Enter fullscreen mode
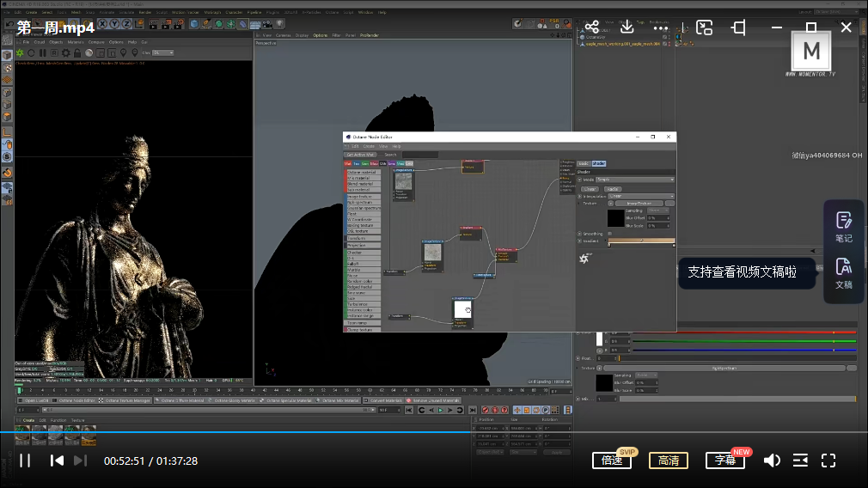Viewport: 868px width, 488px height. click(x=828, y=461)
